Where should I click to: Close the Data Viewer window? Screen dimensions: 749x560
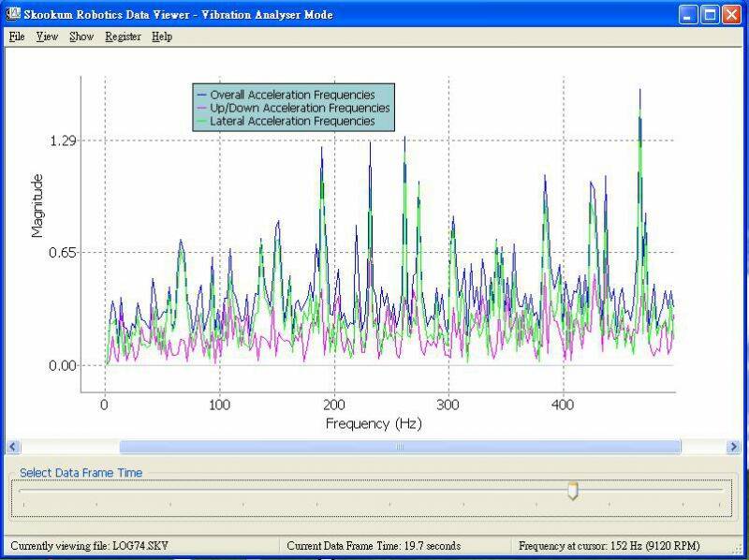731,15
